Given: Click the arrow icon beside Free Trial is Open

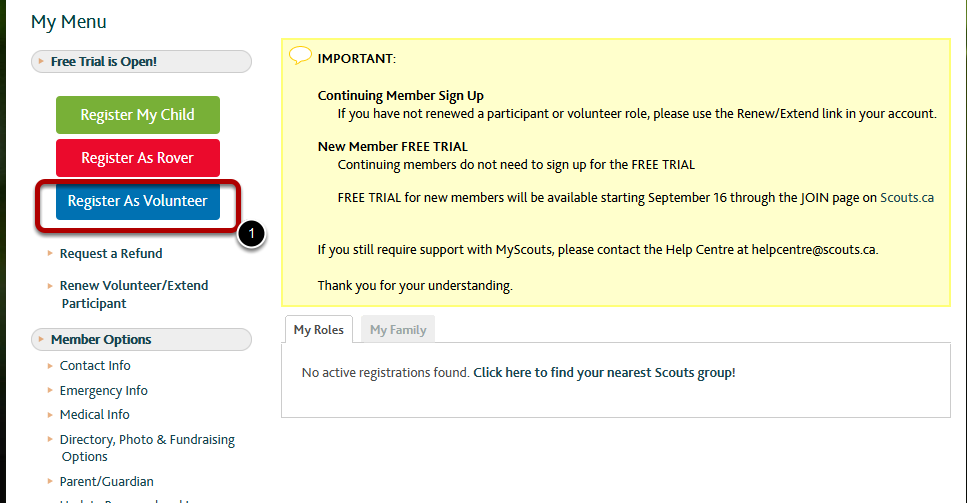Looking at the screenshot, I should pos(41,61).
